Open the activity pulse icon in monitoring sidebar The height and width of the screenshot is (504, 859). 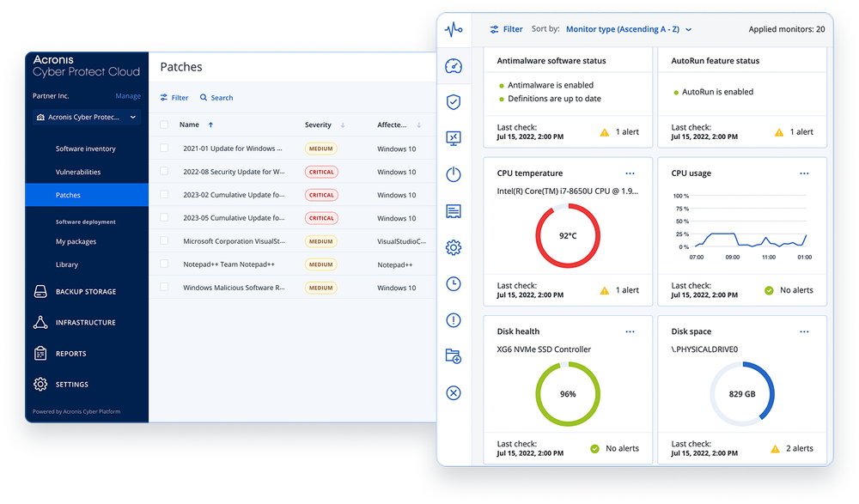(x=454, y=29)
